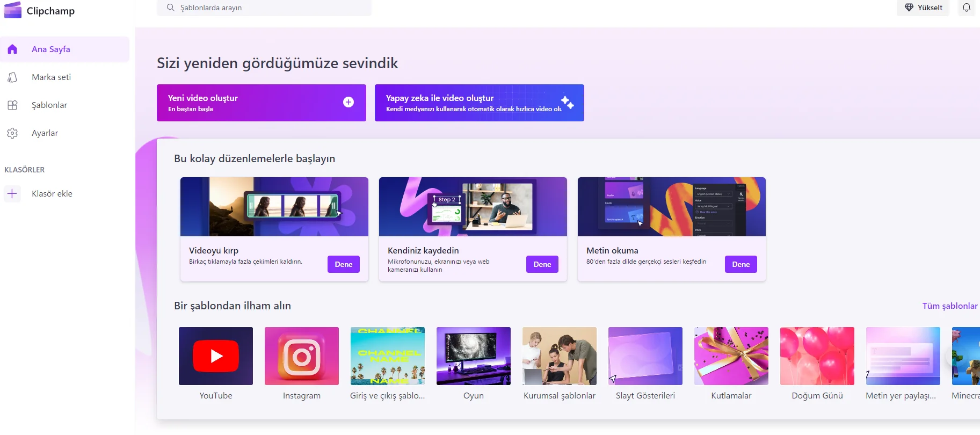Screen dimensions: 980x435
Task: Select the YouTube template thumbnail
Action: tap(216, 356)
